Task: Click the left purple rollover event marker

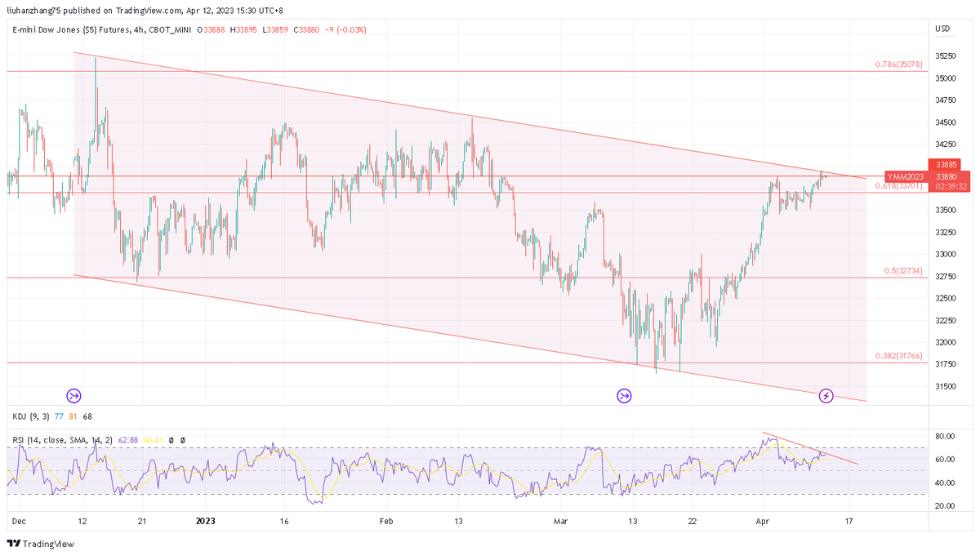Action: (74, 395)
